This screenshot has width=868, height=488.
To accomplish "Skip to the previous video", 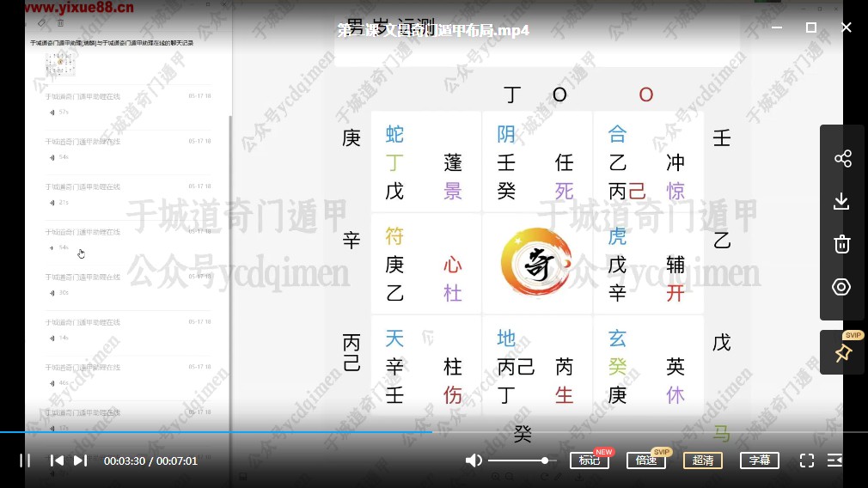I will click(57, 461).
